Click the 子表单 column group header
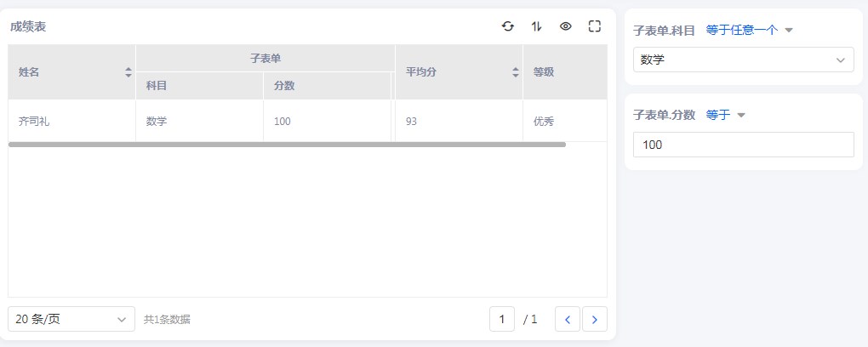The image size is (868, 347). point(265,58)
